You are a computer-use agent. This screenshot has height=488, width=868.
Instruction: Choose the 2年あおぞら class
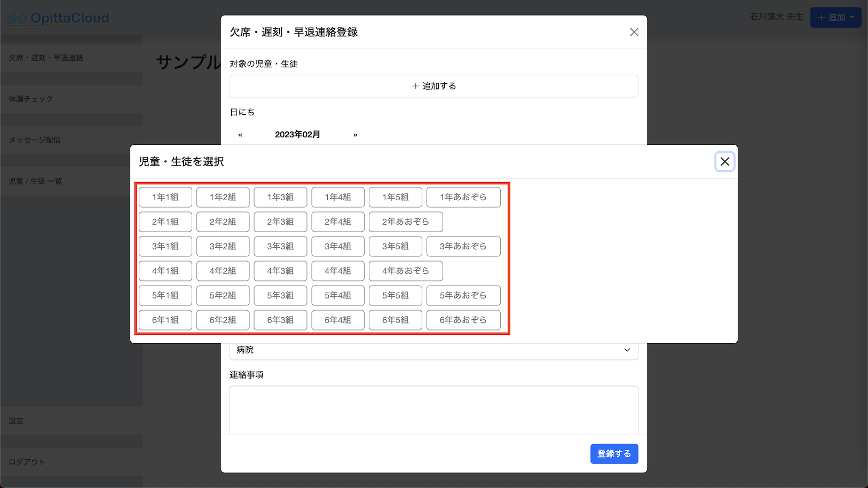pos(406,222)
